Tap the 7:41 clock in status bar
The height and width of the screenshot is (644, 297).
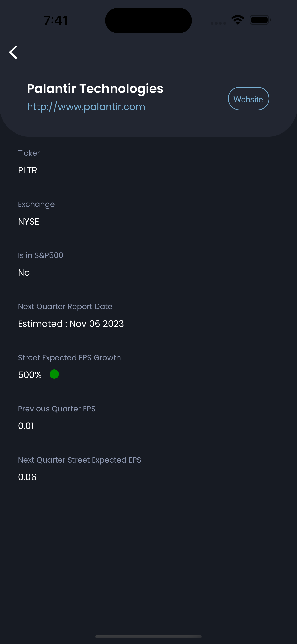[56, 20]
